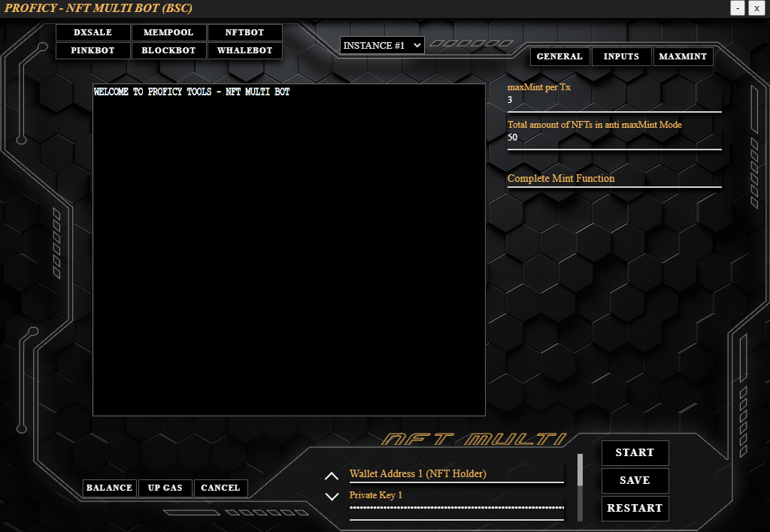Launch the WHALEBOT module
Viewport: 770px width, 532px height.
pyautogui.click(x=244, y=50)
